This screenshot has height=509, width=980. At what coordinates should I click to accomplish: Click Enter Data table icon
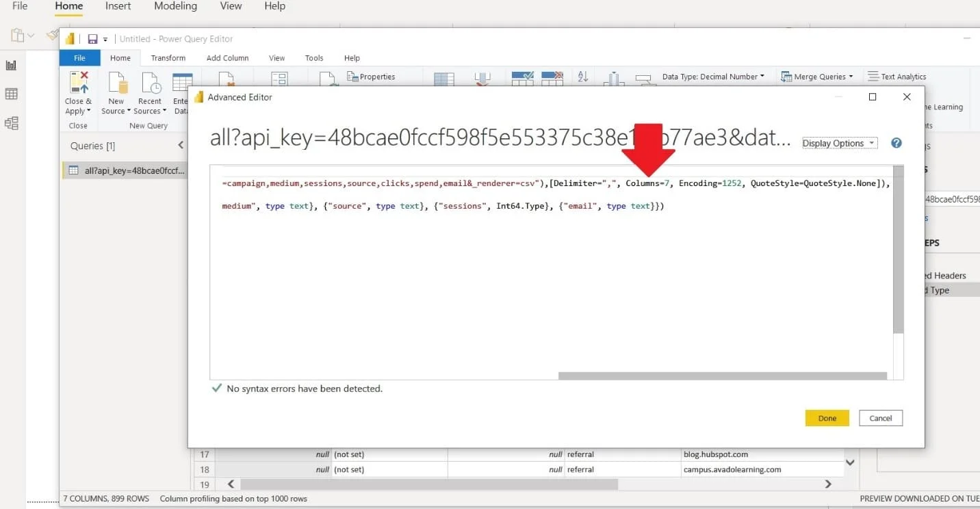(181, 83)
